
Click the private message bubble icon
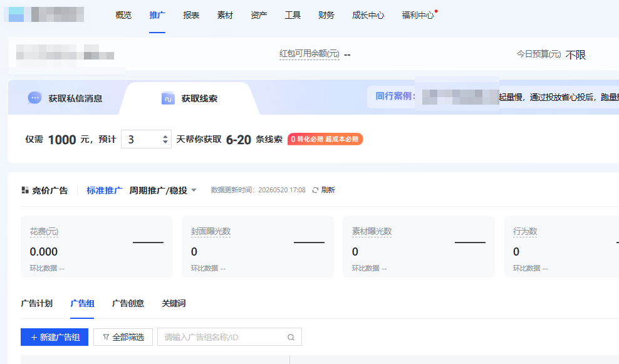34,98
